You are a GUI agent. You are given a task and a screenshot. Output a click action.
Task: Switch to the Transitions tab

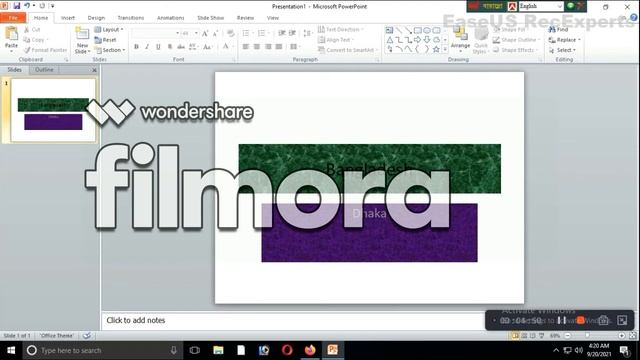pyautogui.click(x=131, y=18)
